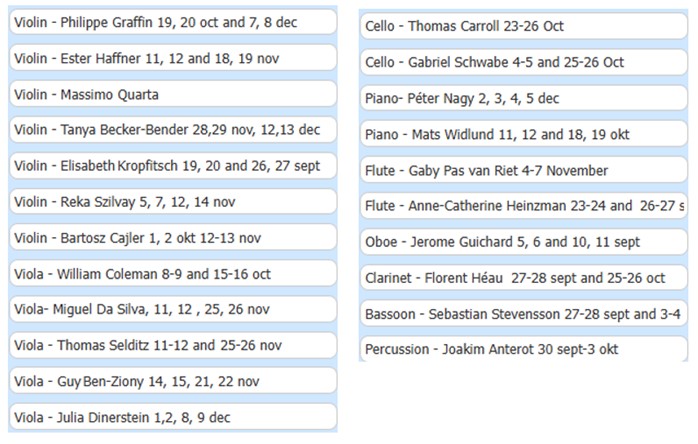The width and height of the screenshot is (698, 444).
Task: Click Percussion - Joakim Anterot entry
Action: 524,349
